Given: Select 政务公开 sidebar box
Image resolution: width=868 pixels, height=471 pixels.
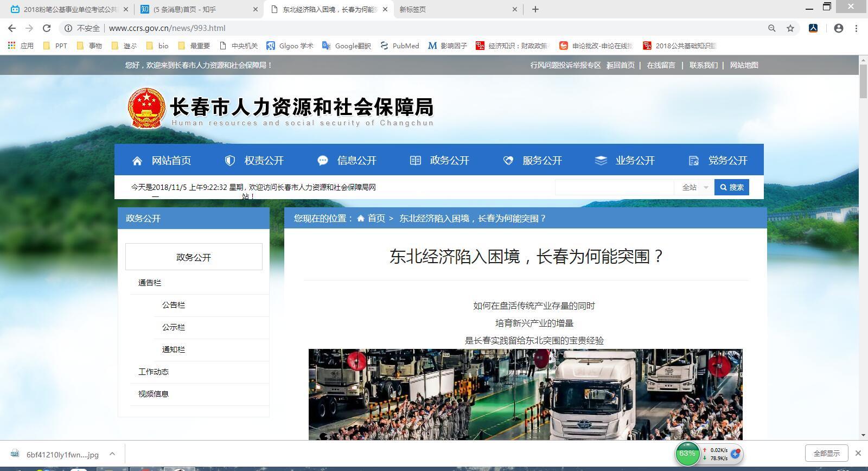Looking at the screenshot, I should click(194, 257).
